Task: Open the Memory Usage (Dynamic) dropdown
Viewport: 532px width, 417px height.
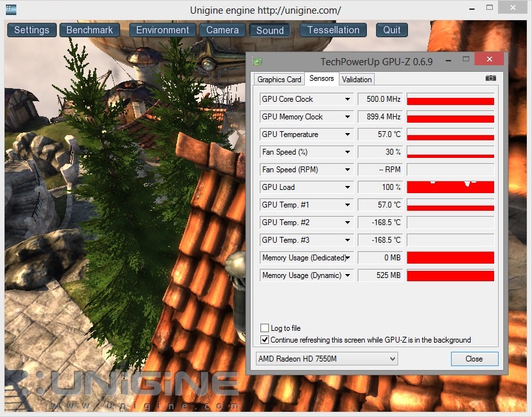Action: pos(347,275)
